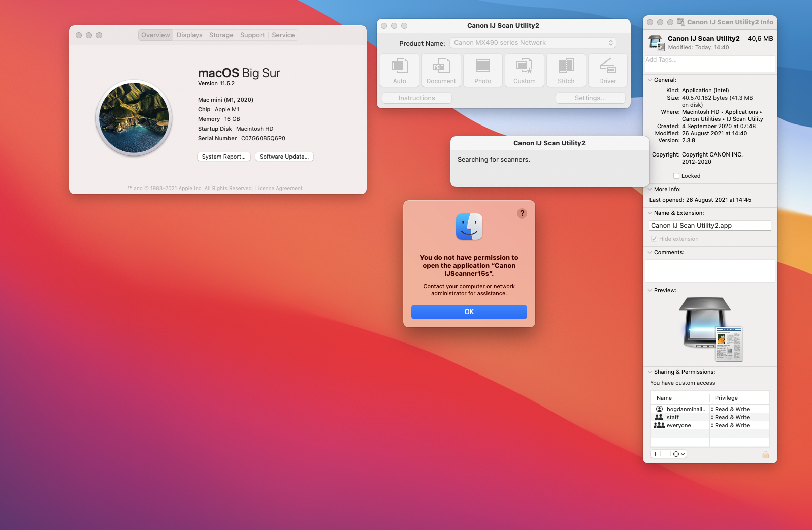This screenshot has width=812, height=530.
Task: Open the Custom scan mode
Action: click(525, 70)
